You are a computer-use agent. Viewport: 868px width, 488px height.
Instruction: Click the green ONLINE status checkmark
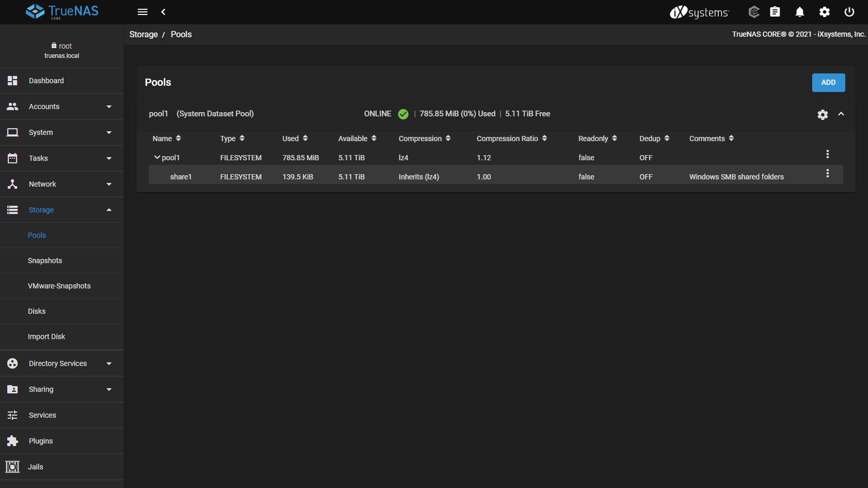[404, 114]
